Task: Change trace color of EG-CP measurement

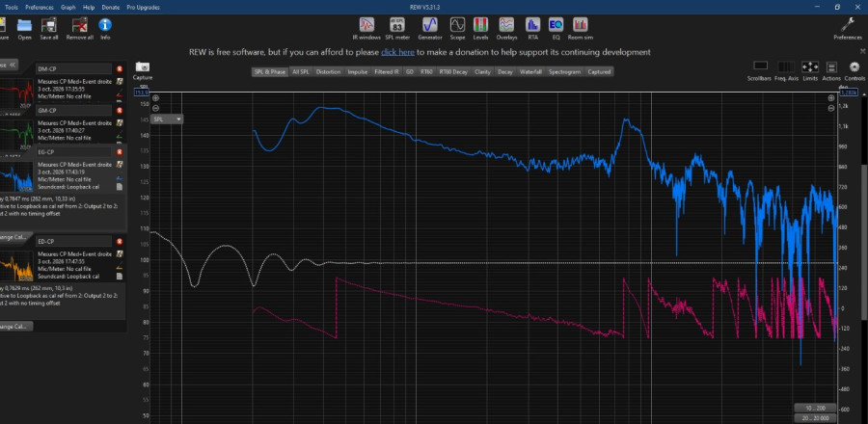Action: (119, 178)
